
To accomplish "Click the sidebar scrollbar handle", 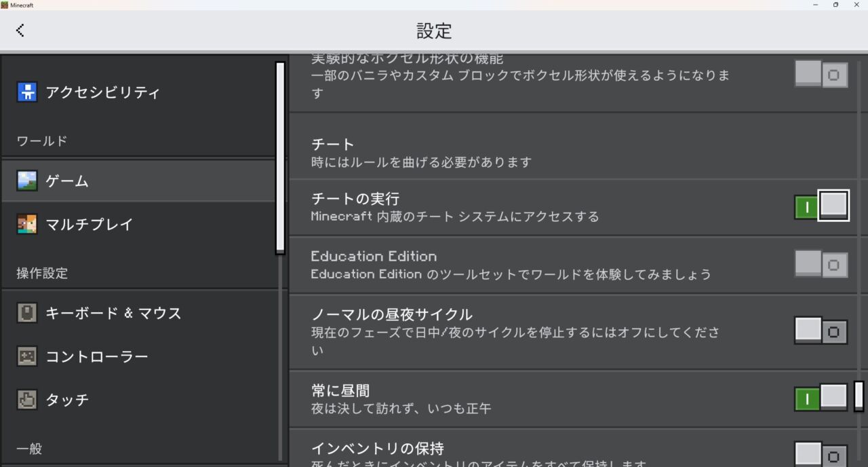I will click(280, 157).
